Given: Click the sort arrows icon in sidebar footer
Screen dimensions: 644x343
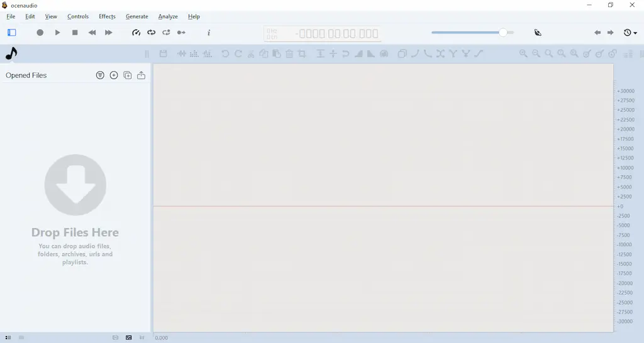Looking at the screenshot, I should (x=142, y=338).
